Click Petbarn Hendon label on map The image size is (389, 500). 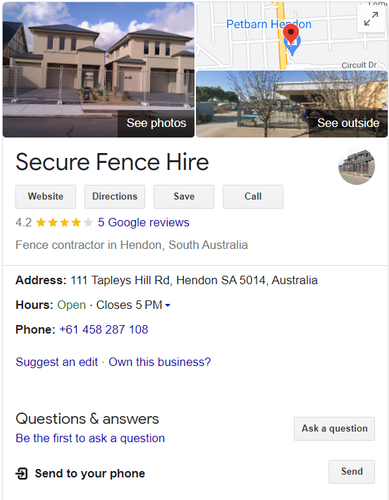[x=269, y=24]
